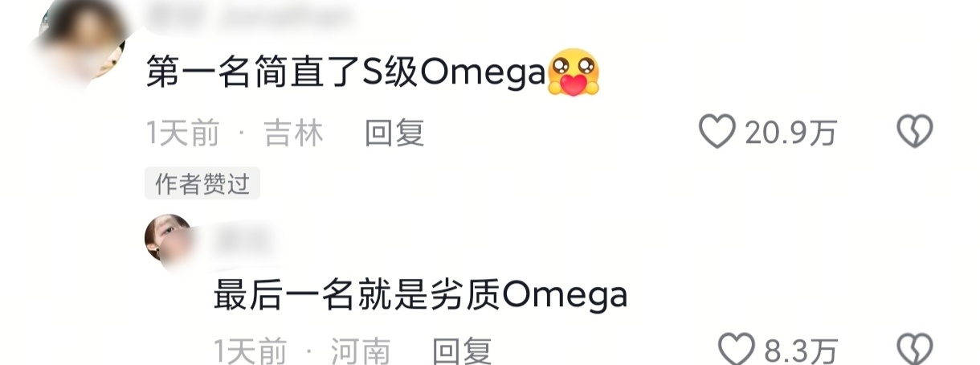Image resolution: width=980 pixels, height=365 pixels.
Task: Tap the 1天前 · 吉林 timestamp
Action: [x=235, y=133]
